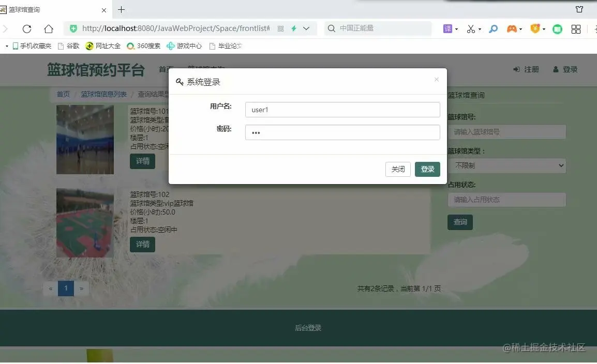Click the scissors screenshot tool icon

tap(471, 29)
